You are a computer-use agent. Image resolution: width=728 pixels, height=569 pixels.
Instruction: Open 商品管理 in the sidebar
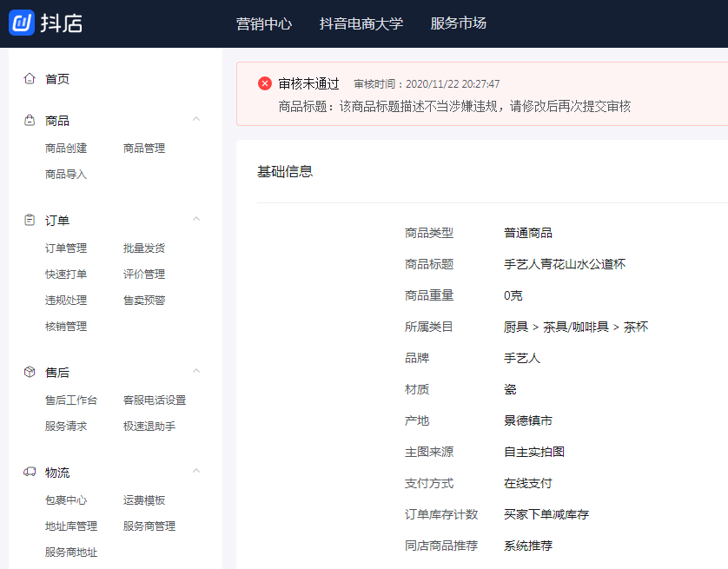click(144, 149)
